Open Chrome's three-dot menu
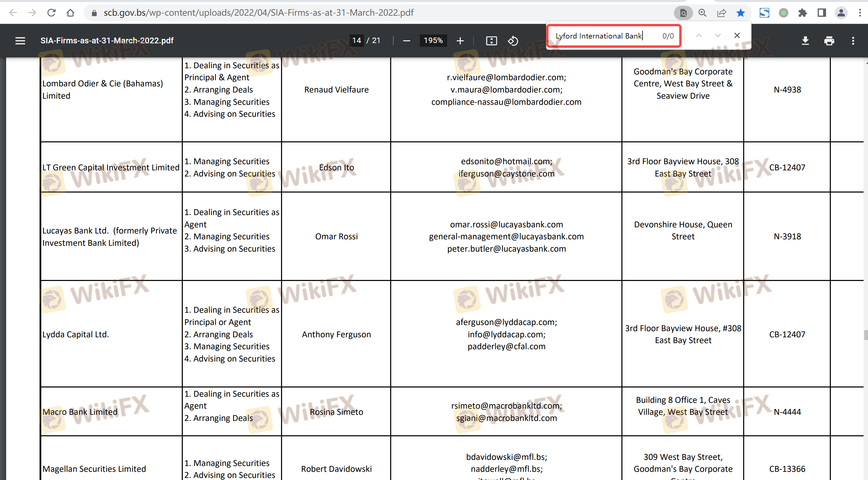This screenshot has width=868, height=480. [860, 13]
